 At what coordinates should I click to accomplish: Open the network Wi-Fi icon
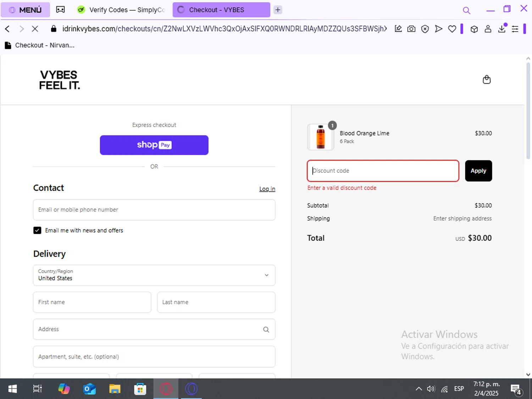(x=444, y=389)
